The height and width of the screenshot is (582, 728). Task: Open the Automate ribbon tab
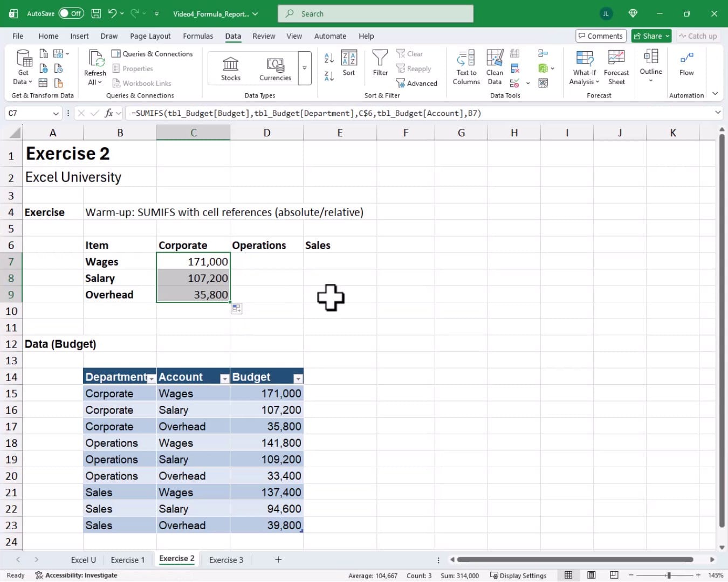click(x=330, y=36)
